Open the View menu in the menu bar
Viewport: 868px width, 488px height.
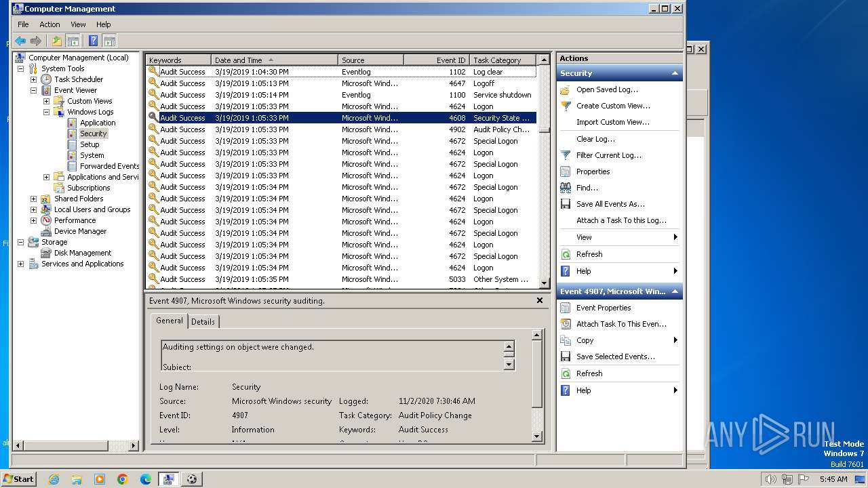click(x=79, y=24)
